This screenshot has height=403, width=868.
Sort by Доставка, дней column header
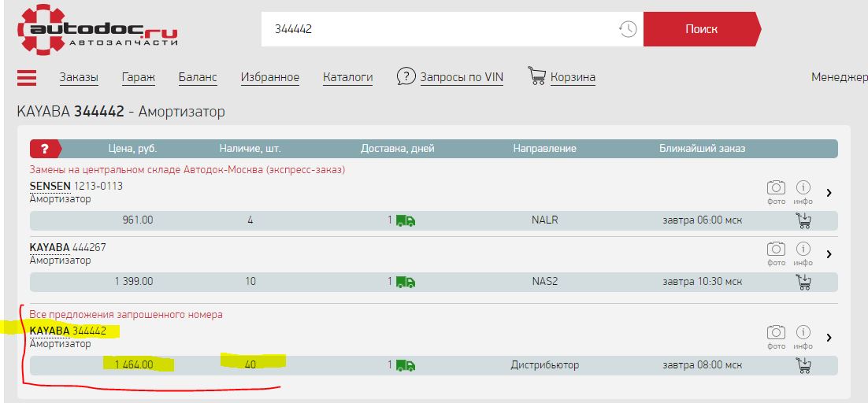pos(398,149)
